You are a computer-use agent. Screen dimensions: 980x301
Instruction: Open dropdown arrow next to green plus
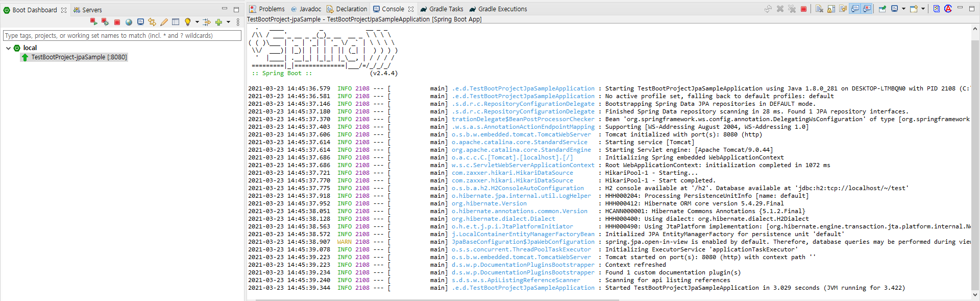tap(228, 22)
